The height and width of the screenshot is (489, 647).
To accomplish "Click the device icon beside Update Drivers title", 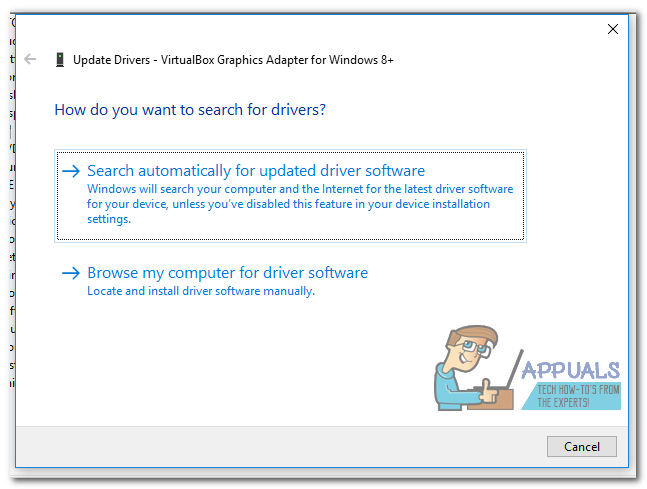I will tap(60, 60).
